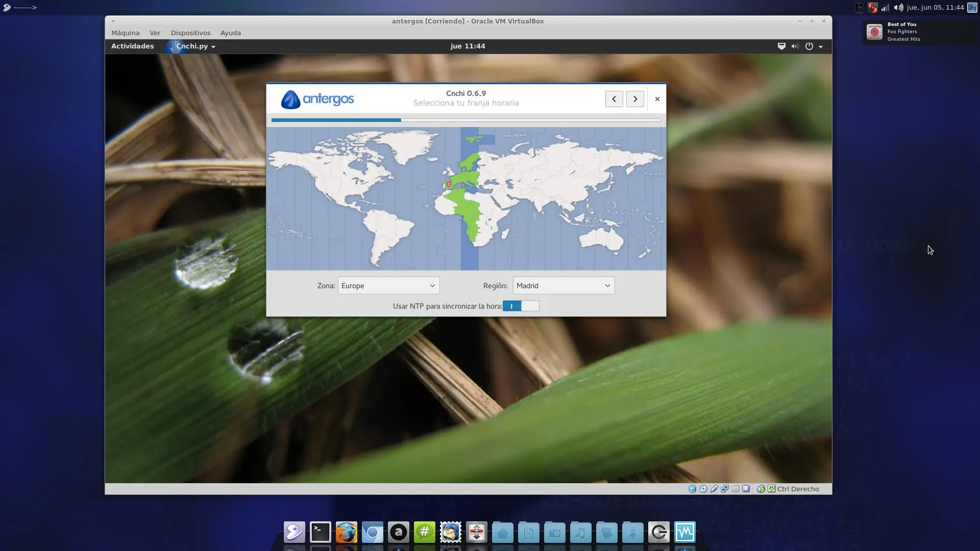Viewport: 980px width, 551px height.
Task: Click the power logout icon in dock
Action: coord(659,532)
